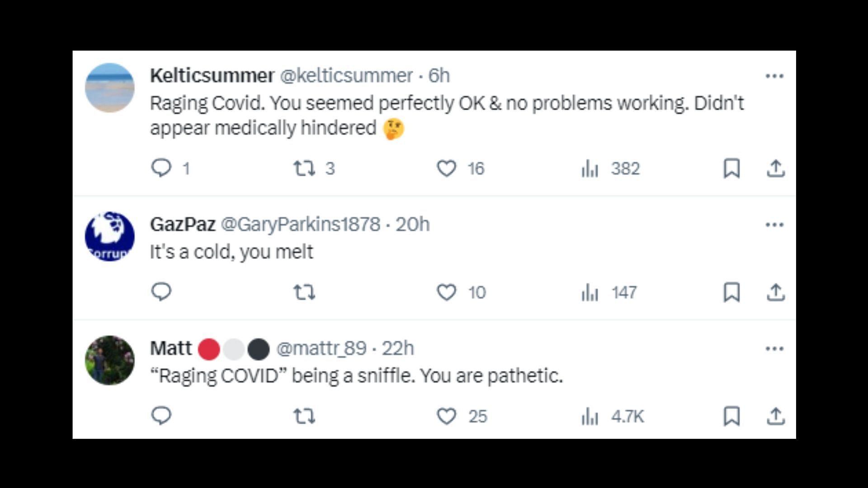Open @kelticsummer profile handle
This screenshot has height=488, width=868.
tap(346, 75)
